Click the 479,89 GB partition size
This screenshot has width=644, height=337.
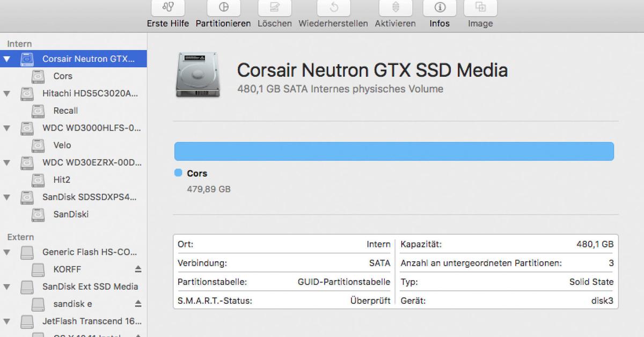pos(209,189)
